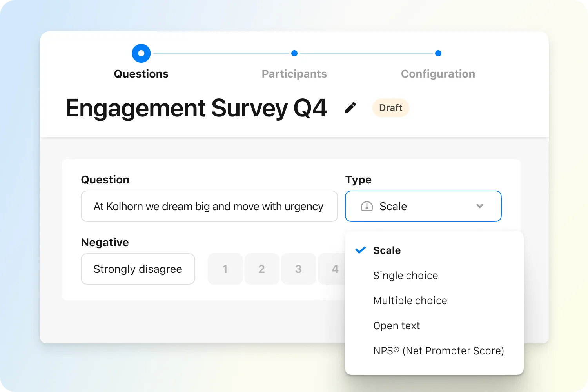Click the Questions step circle indicator
This screenshot has width=588, height=392.
click(x=141, y=53)
